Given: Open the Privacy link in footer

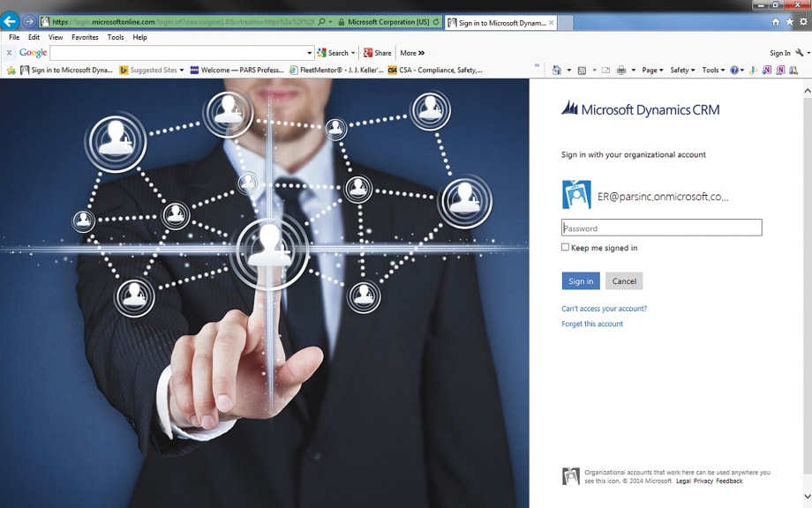Looking at the screenshot, I should coord(703,481).
